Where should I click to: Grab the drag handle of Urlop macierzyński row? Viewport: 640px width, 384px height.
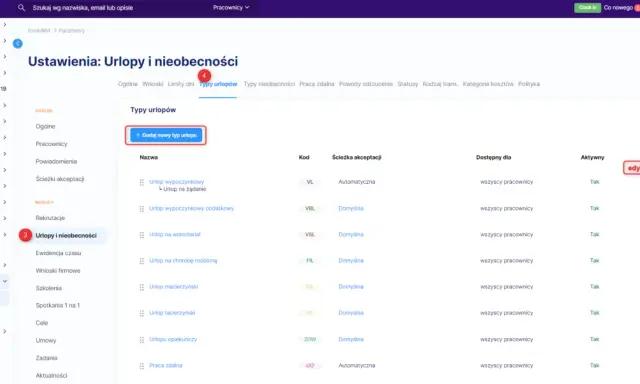coord(142,287)
